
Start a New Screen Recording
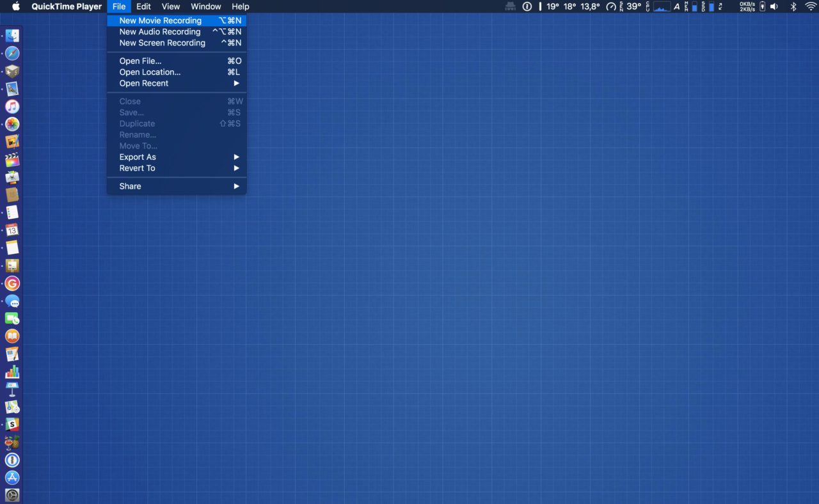pos(177,43)
